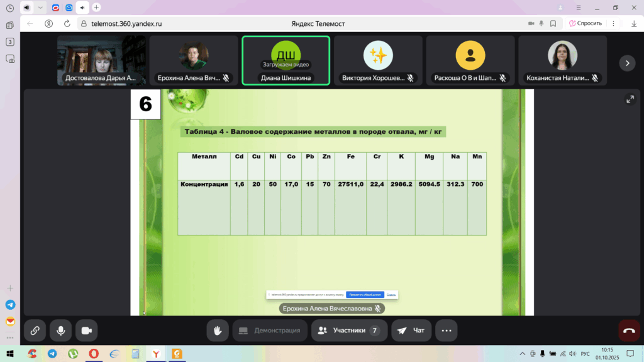Open the Чат chat panel
This screenshot has height=362, width=644.
coord(411,330)
